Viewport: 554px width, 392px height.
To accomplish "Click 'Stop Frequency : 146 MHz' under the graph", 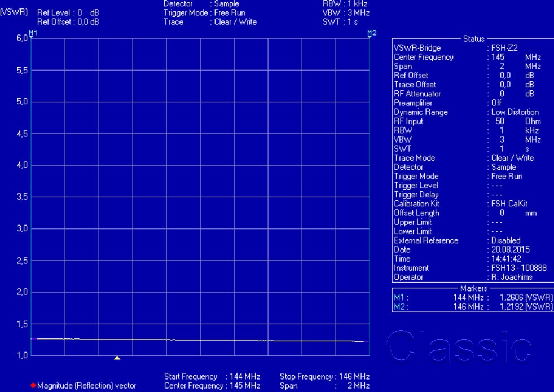I will [x=325, y=376].
